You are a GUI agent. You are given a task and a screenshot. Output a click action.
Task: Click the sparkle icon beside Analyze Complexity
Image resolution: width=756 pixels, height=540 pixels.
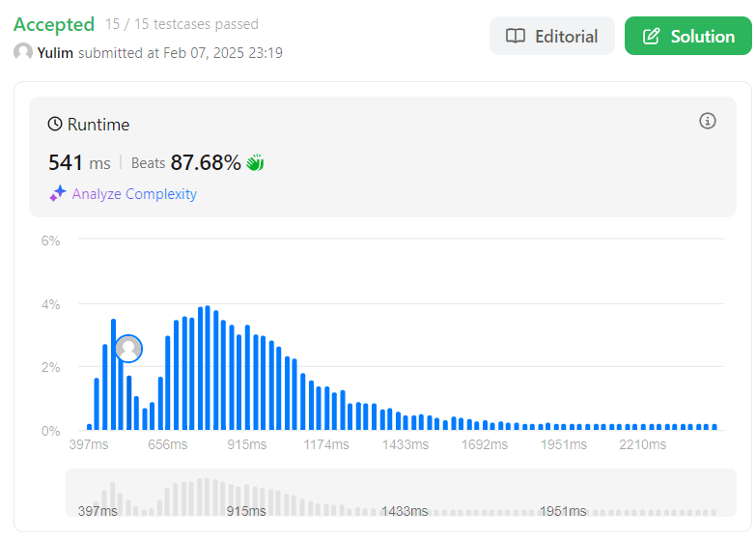click(x=58, y=193)
